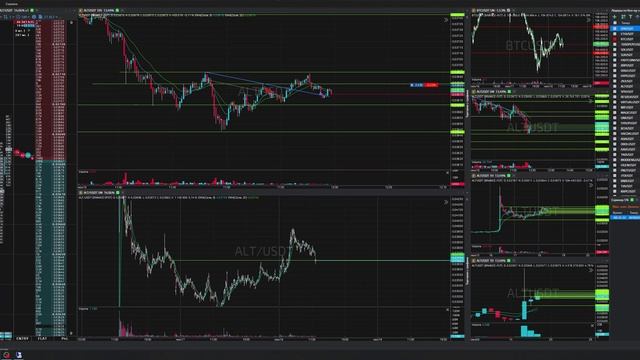The image size is (640, 360).
Task: Toggle the green indicator in the third right ALTUSDT chart header
Action: click(509, 176)
